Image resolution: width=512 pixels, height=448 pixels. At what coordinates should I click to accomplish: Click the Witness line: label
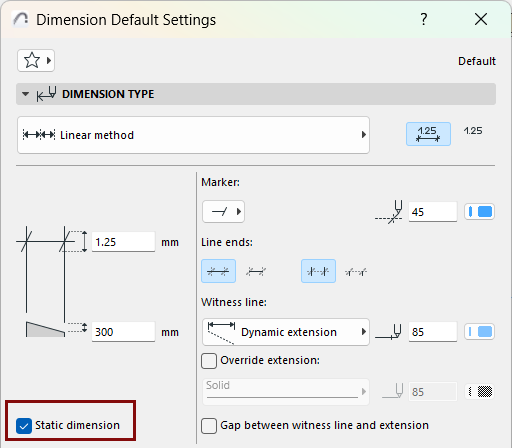pyautogui.click(x=234, y=302)
